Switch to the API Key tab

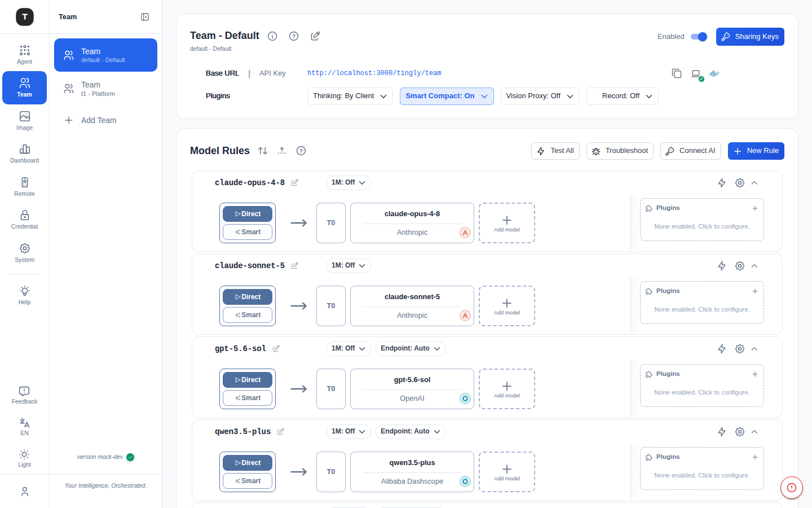[x=272, y=73]
